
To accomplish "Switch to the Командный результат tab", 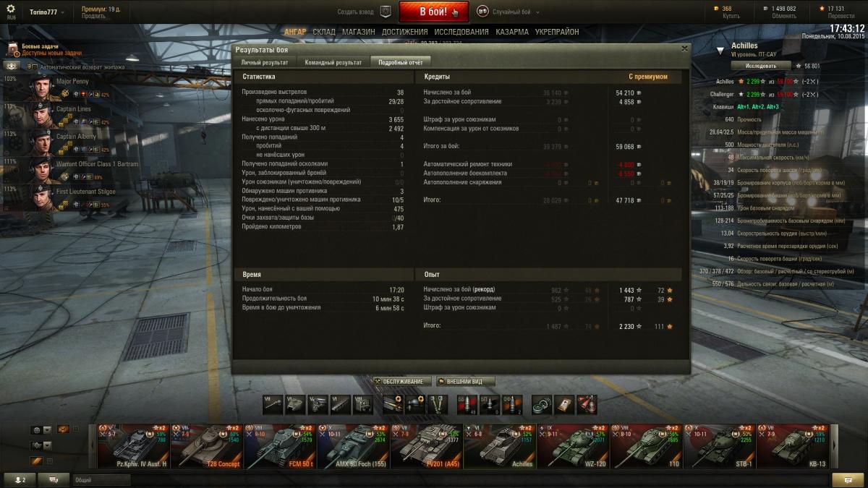I will coord(333,62).
